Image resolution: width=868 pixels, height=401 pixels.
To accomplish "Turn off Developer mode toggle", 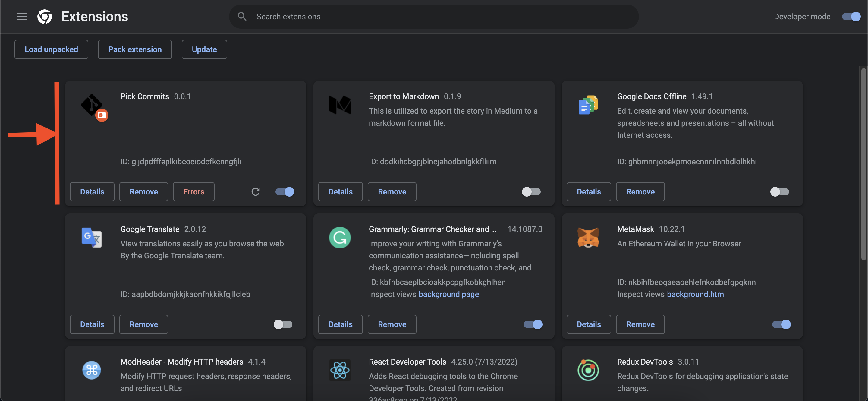I will point(851,17).
